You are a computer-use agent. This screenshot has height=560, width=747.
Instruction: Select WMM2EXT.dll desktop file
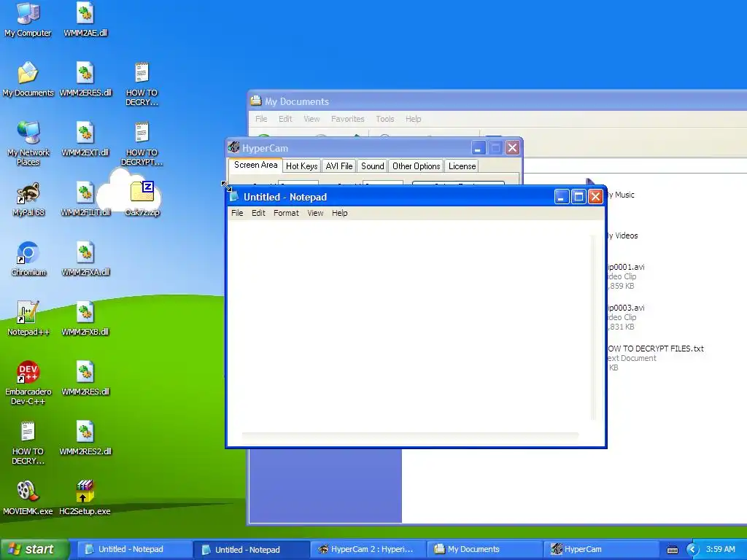85,139
